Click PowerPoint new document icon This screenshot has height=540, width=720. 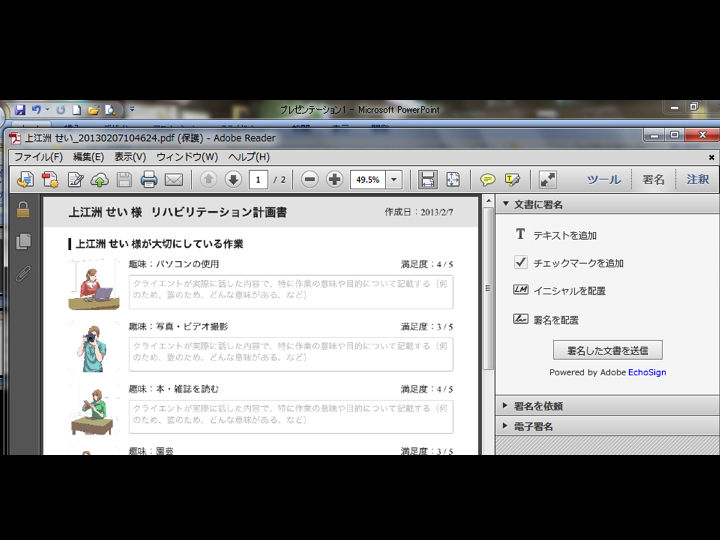pyautogui.click(x=77, y=110)
